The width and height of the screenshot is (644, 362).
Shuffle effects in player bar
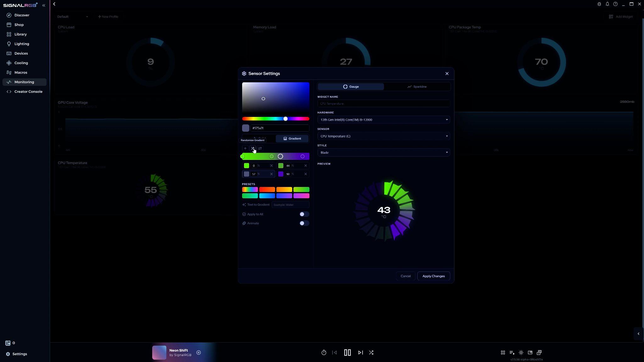pyautogui.click(x=371, y=353)
